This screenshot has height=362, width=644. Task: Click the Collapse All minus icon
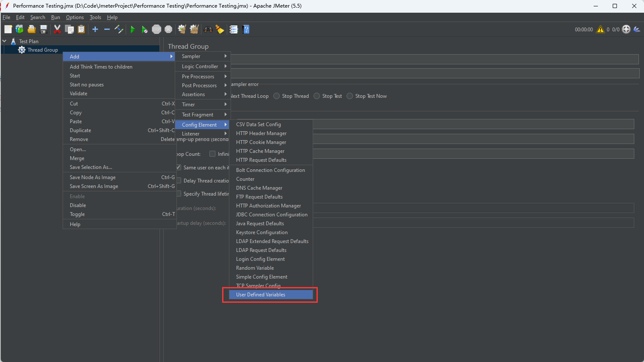coord(107,29)
